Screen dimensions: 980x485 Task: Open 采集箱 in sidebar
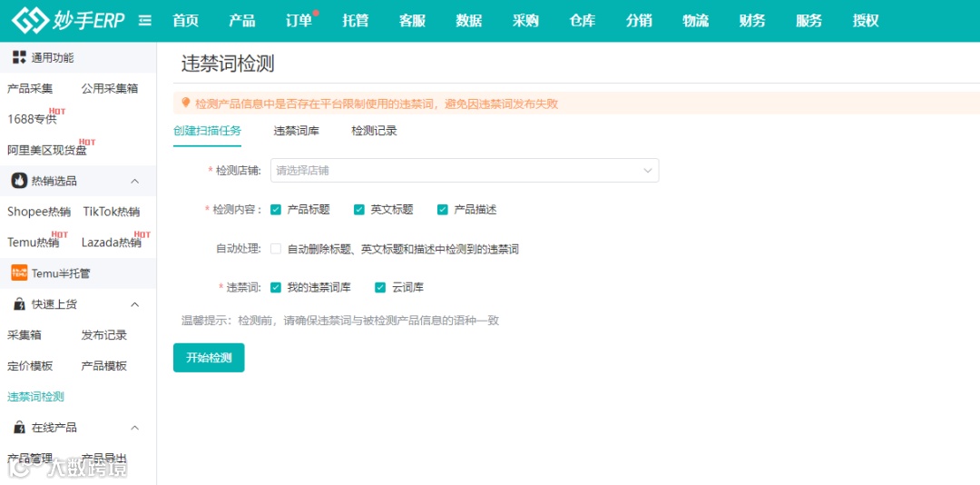point(24,335)
